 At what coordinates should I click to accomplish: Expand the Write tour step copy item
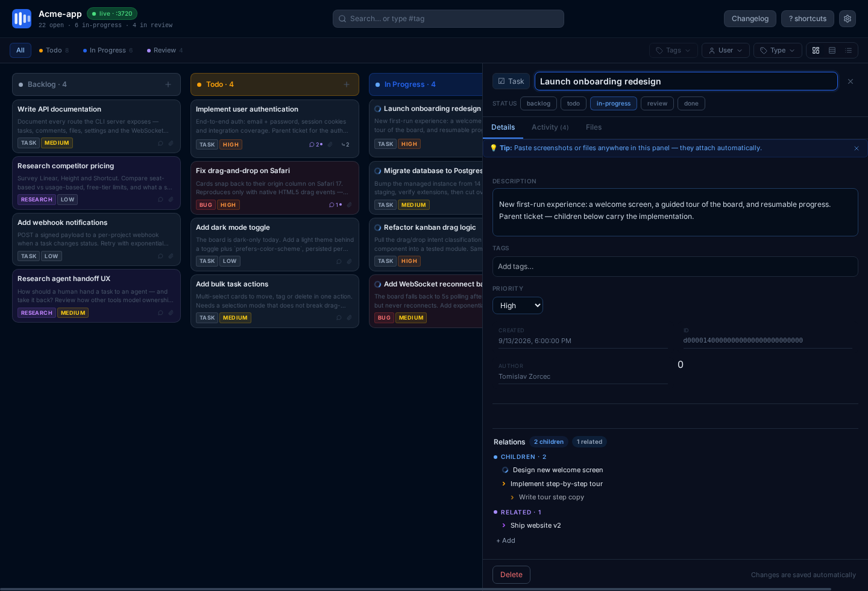(512, 498)
